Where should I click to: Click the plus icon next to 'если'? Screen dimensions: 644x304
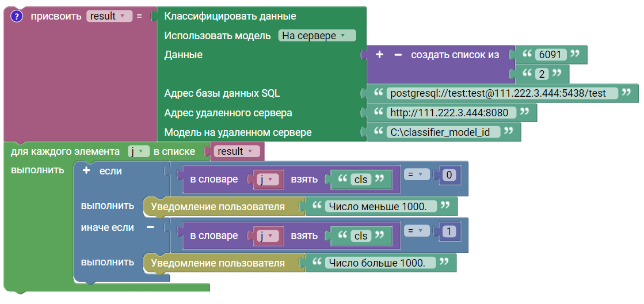86,172
